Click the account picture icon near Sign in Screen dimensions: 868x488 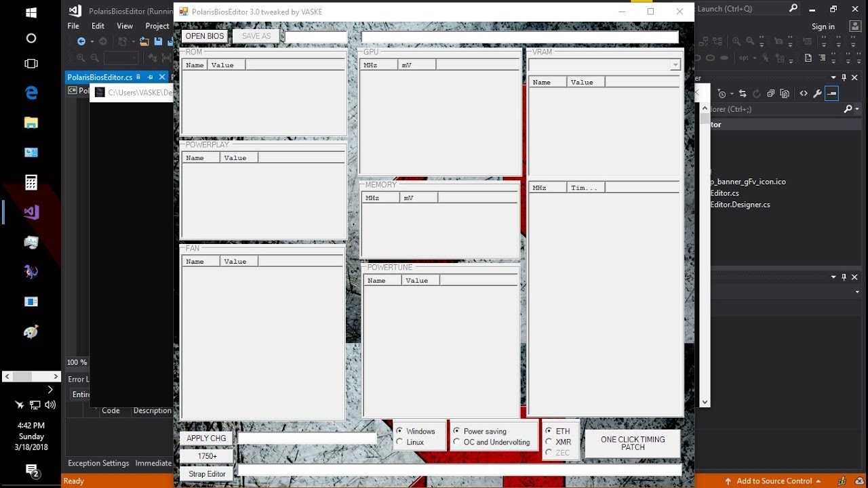point(854,26)
